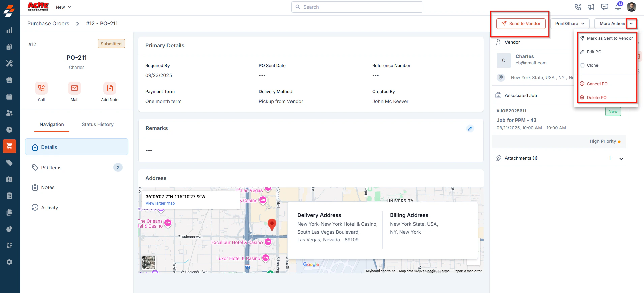Toggle satellite view map thumbnail
The image size is (644, 293).
tap(149, 263)
